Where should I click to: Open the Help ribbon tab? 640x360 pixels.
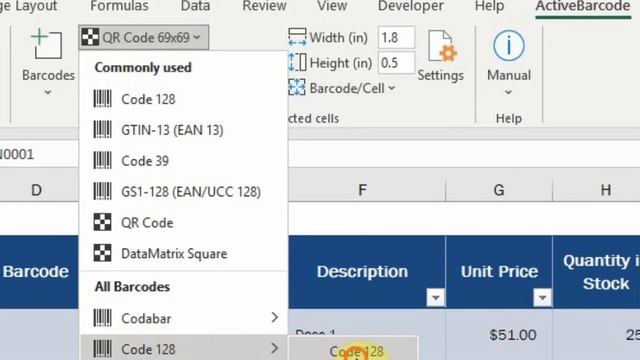coord(489,6)
